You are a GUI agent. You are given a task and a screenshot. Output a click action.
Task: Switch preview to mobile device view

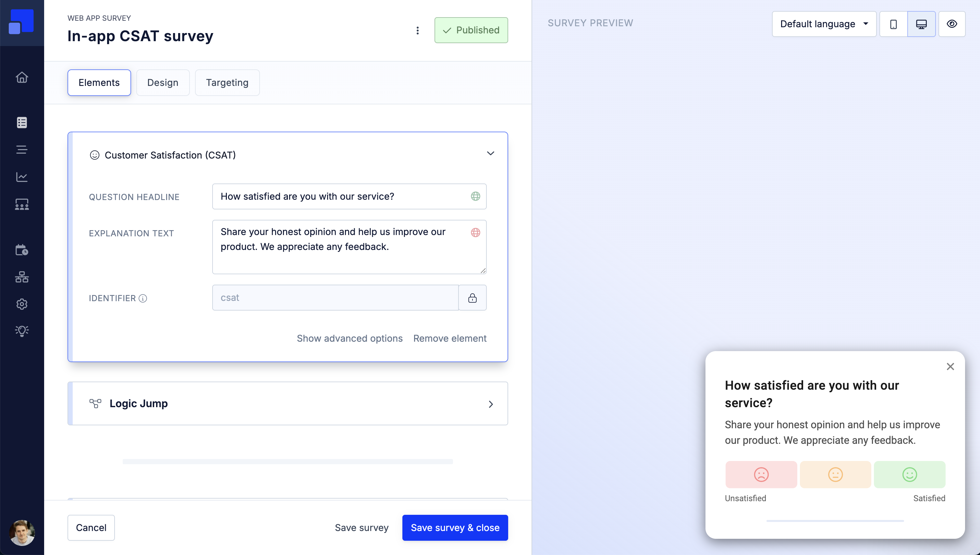coord(893,24)
